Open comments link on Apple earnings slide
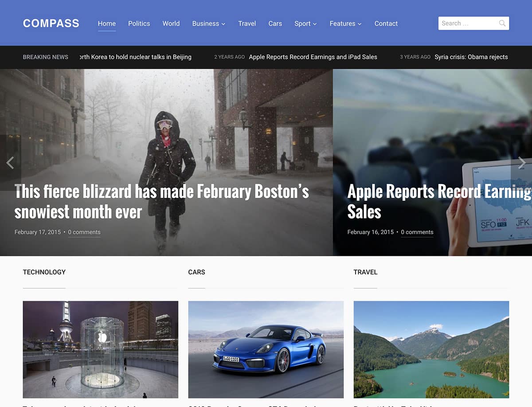The width and height of the screenshot is (532, 407). point(417,232)
